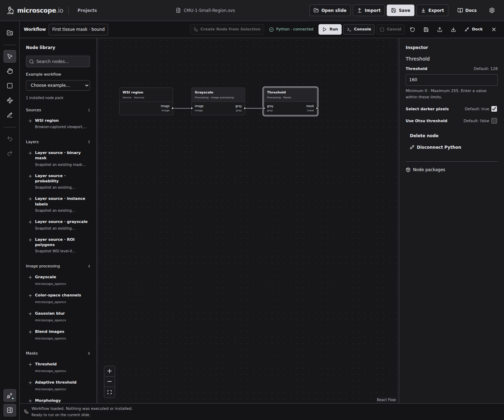Select the Grayscale node on canvas
The image size is (504, 420).
click(218, 101)
